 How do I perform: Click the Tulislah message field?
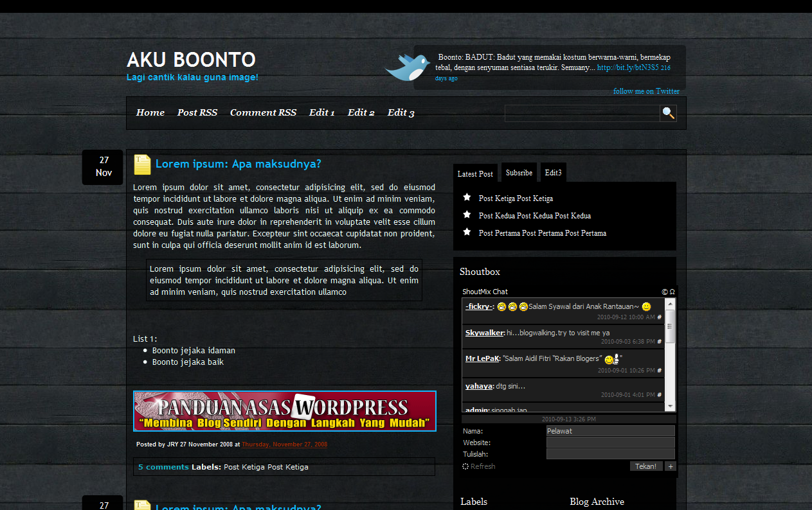(x=611, y=454)
